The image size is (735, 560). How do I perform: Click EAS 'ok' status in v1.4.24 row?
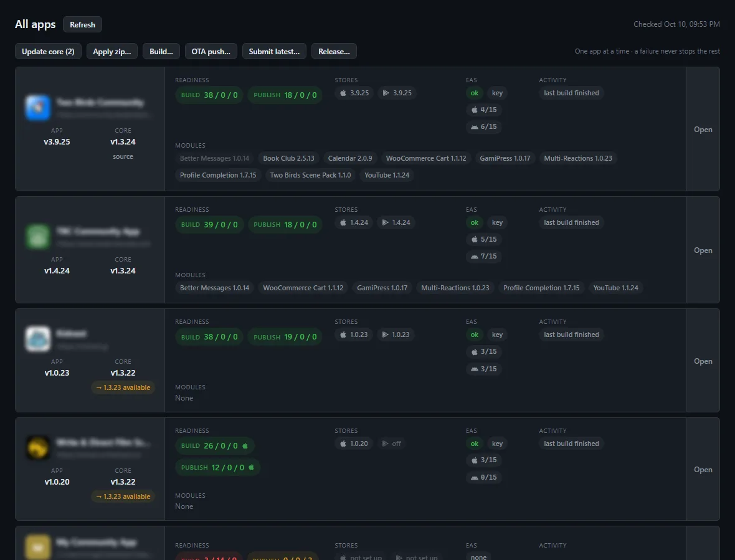coord(475,222)
